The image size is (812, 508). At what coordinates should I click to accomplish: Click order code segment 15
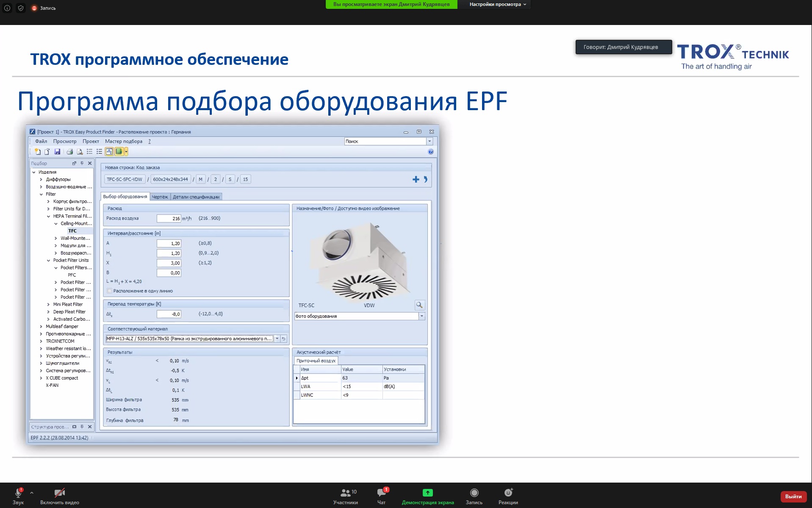tap(246, 180)
